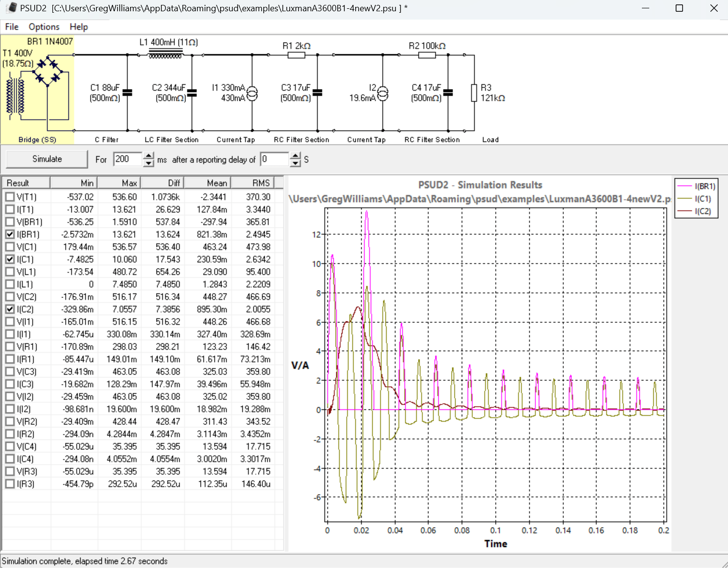
Task: Enable the V(C1) result checkbox
Action: coord(10,247)
